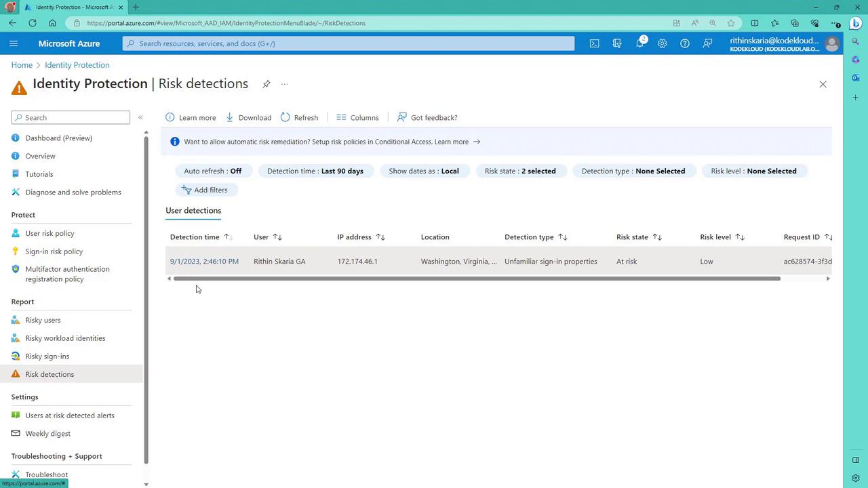
Task: Collapse the left navigation menu
Action: coord(140,117)
